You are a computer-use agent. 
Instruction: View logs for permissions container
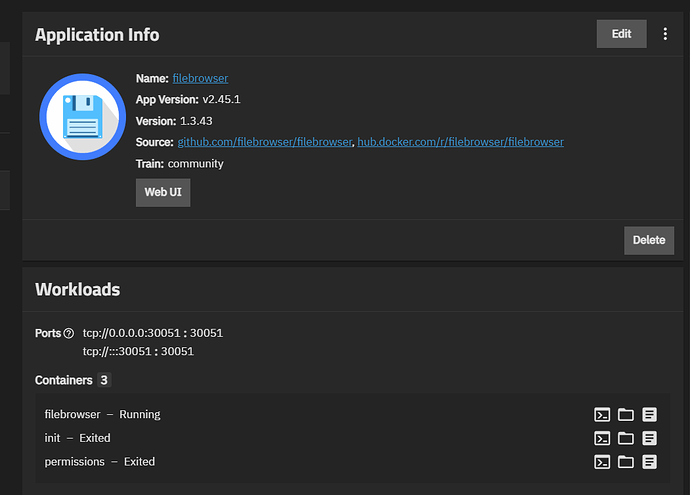point(649,462)
